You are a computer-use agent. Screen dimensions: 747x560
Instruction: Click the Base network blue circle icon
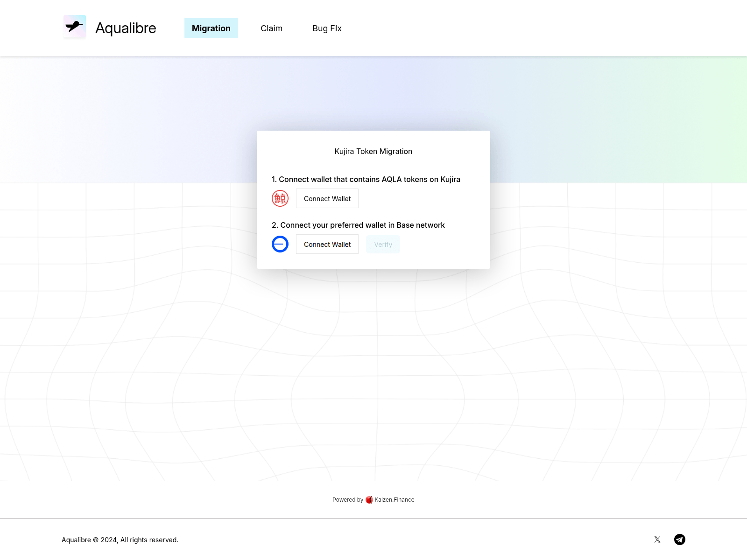280,244
